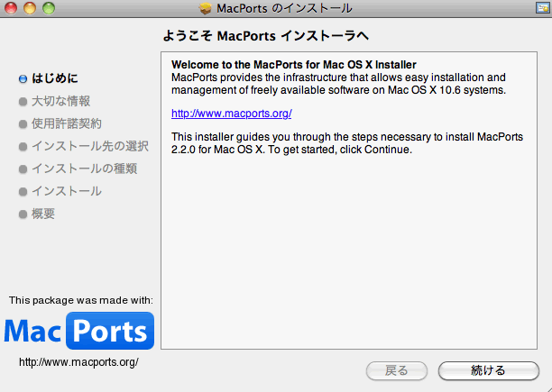The width and height of the screenshot is (552, 392).
Task: Open the http://www.macports.org/ link in the welcome text
Action: (231, 114)
